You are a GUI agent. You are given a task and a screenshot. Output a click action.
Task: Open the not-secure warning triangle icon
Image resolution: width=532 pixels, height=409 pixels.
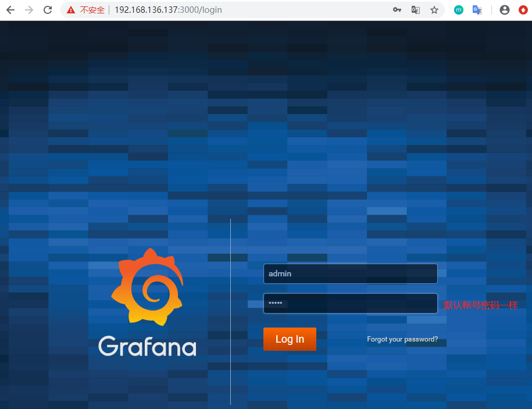pyautogui.click(x=71, y=10)
